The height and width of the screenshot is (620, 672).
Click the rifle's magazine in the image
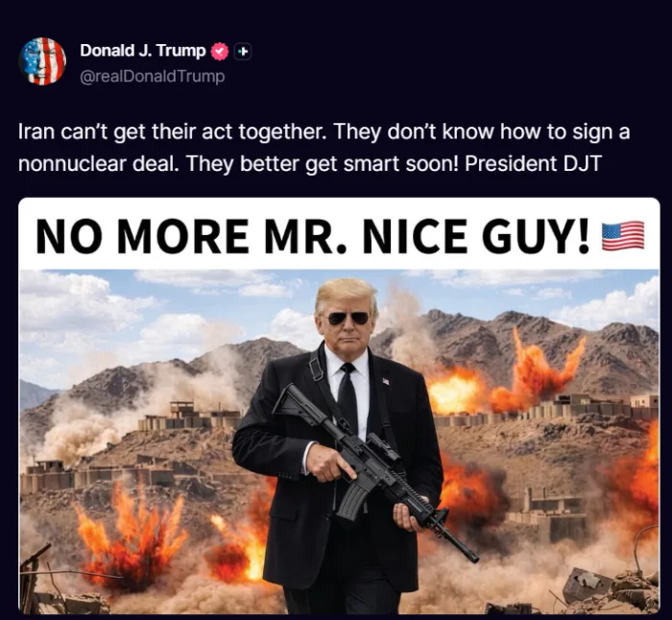click(352, 499)
